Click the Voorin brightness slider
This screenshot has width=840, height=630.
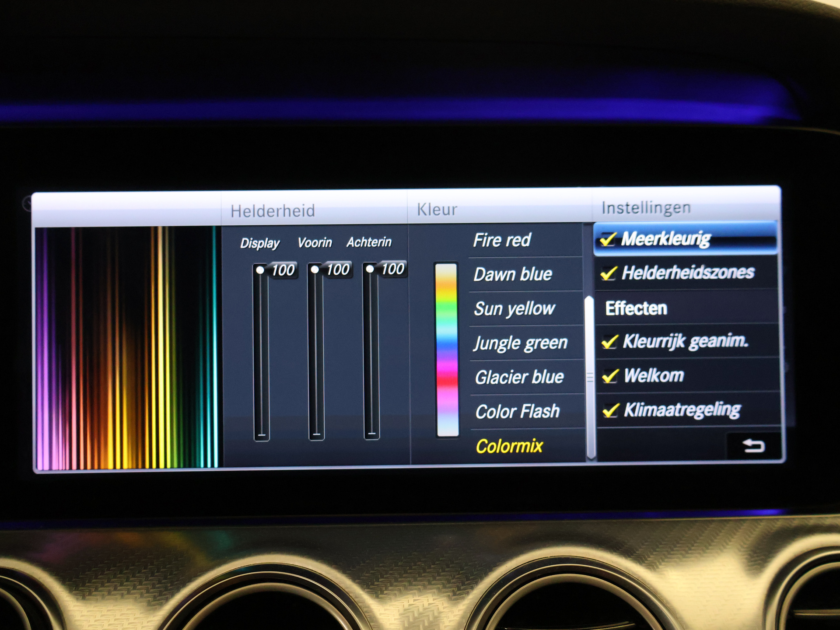tap(316, 352)
